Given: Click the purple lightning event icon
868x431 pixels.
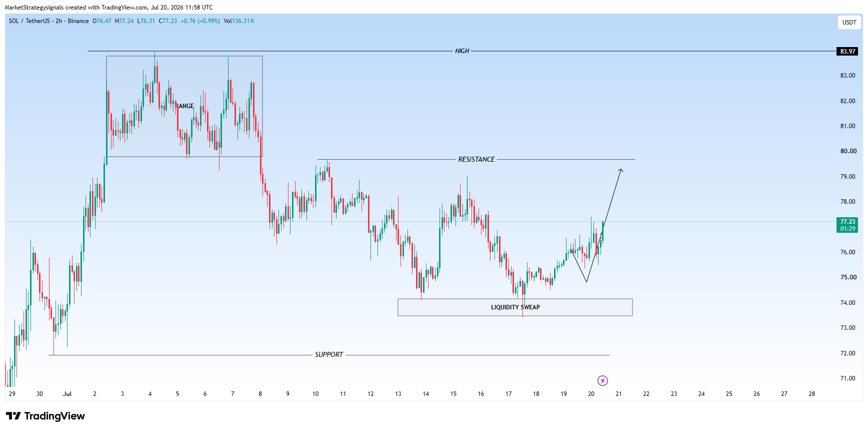Looking at the screenshot, I should coord(602,381).
